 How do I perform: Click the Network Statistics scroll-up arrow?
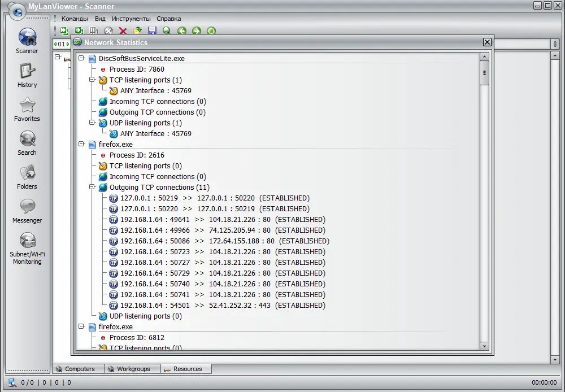coord(484,57)
